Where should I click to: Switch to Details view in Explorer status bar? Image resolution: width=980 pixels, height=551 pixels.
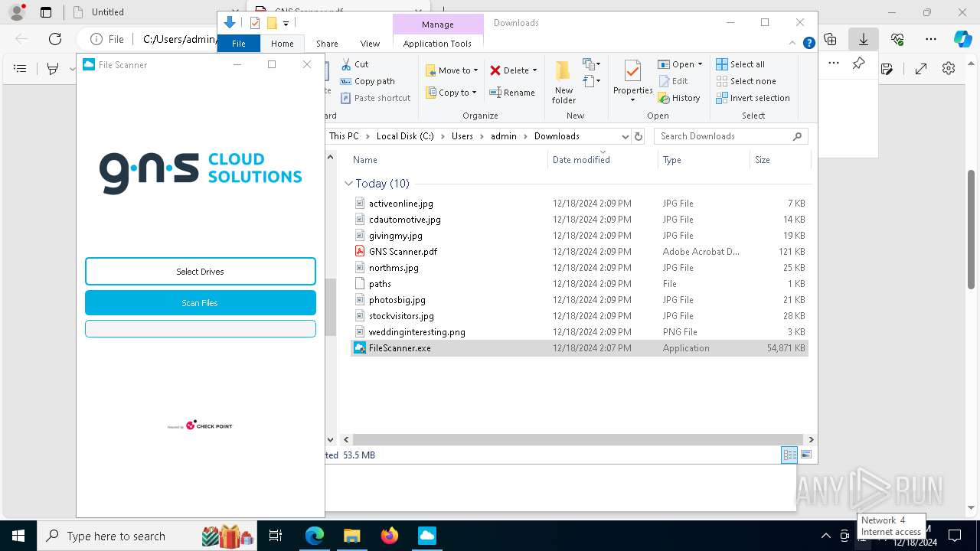coord(789,455)
